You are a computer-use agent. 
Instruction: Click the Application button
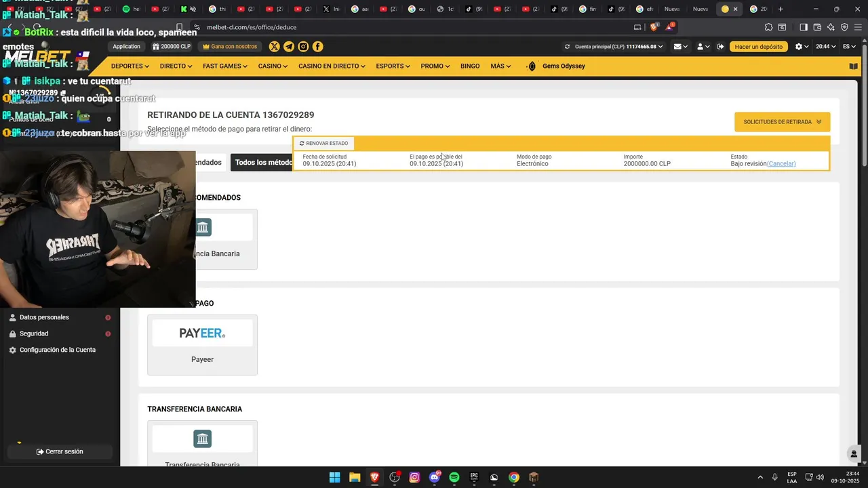126,47
